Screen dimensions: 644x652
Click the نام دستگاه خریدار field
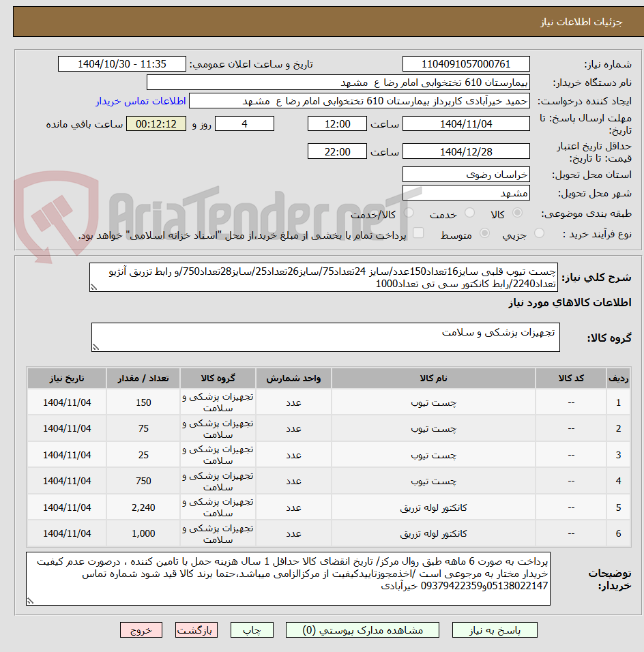[x=338, y=83]
